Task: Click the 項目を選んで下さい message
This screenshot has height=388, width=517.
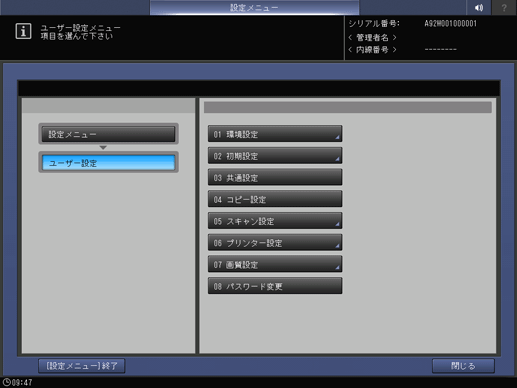Action: (77, 36)
